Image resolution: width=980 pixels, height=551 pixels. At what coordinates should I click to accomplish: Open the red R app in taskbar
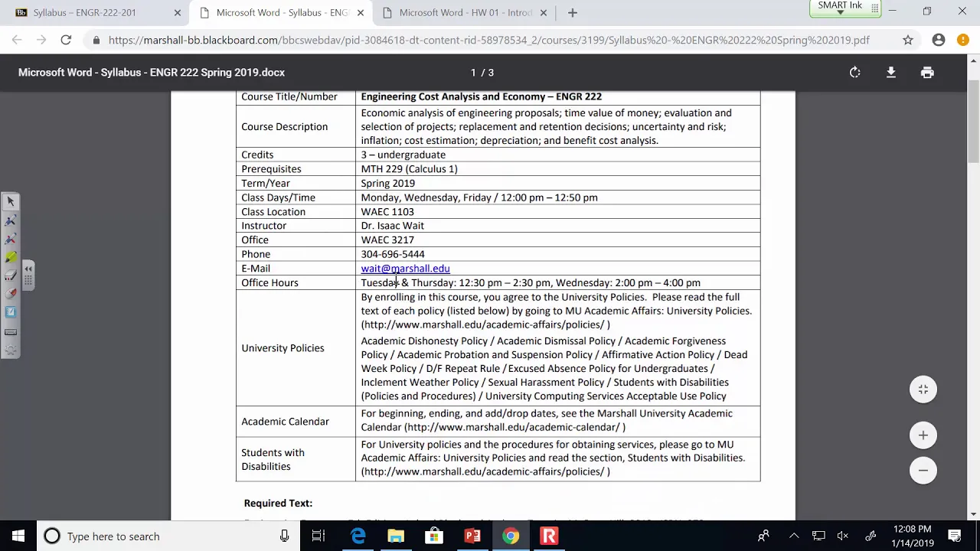549,536
